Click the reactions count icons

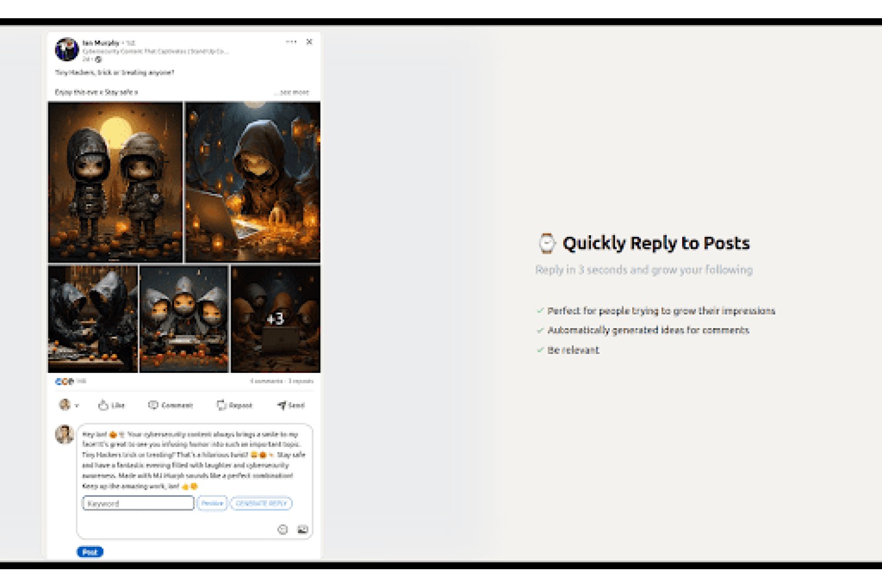click(64, 382)
